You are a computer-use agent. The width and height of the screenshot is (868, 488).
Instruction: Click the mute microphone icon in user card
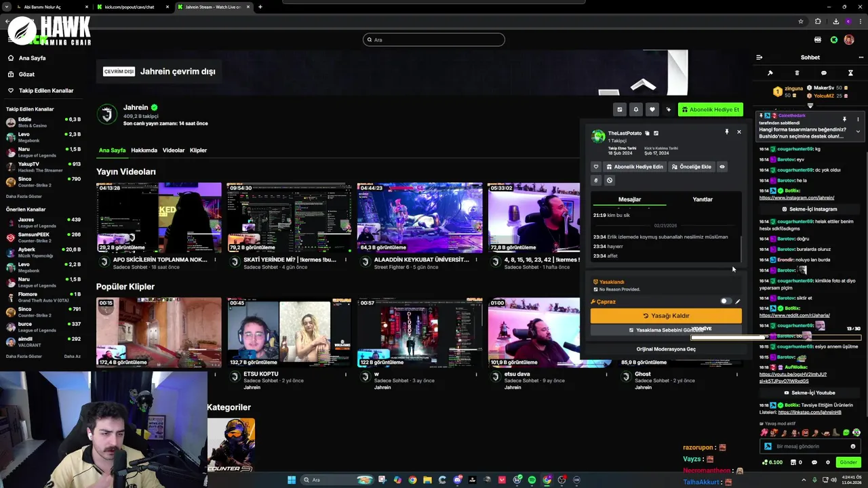coord(596,180)
